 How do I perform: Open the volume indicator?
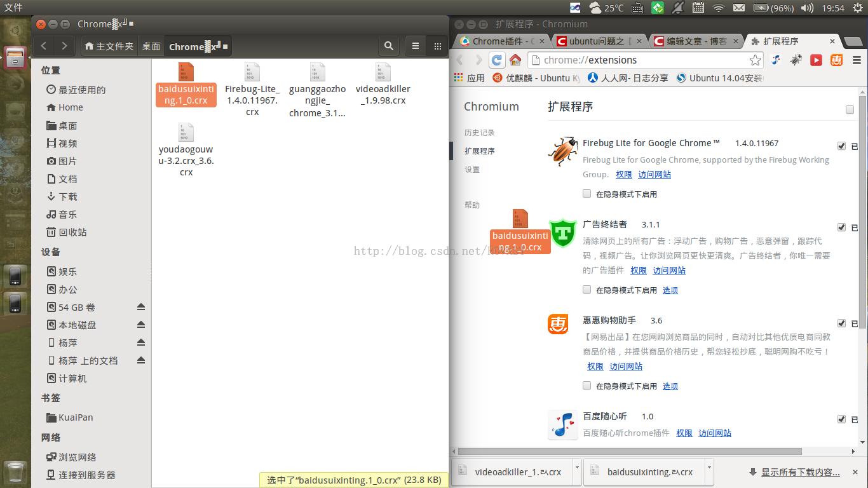(x=808, y=8)
